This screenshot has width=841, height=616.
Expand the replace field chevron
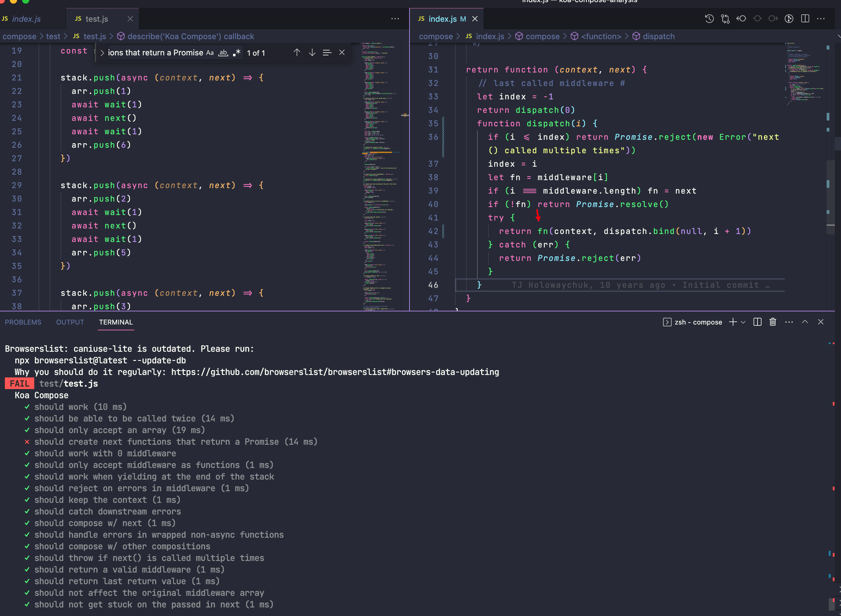(x=102, y=53)
